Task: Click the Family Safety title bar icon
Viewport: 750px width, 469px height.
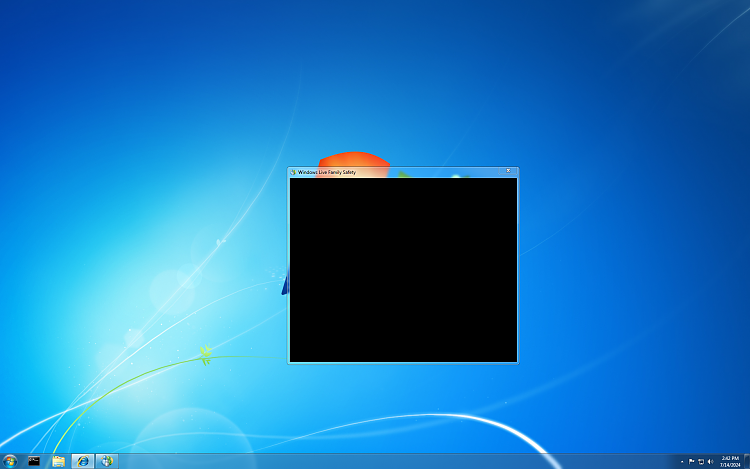Action: 293,172
